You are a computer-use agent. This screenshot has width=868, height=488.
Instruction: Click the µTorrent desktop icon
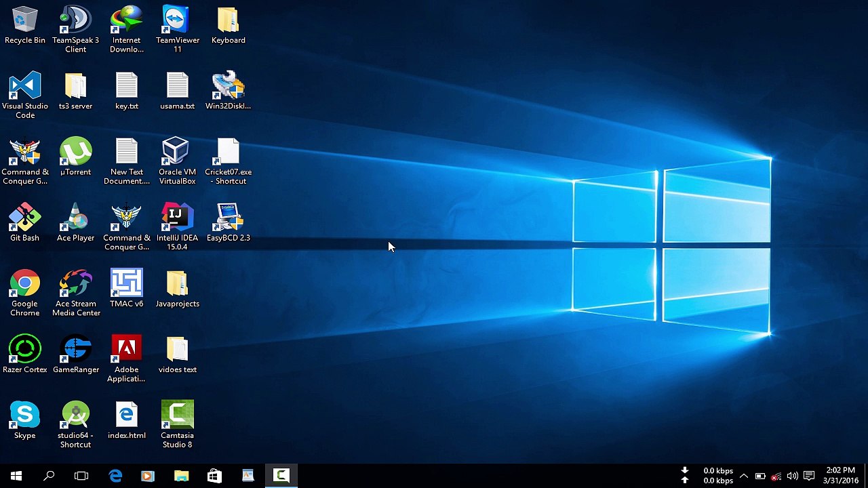[x=75, y=153]
